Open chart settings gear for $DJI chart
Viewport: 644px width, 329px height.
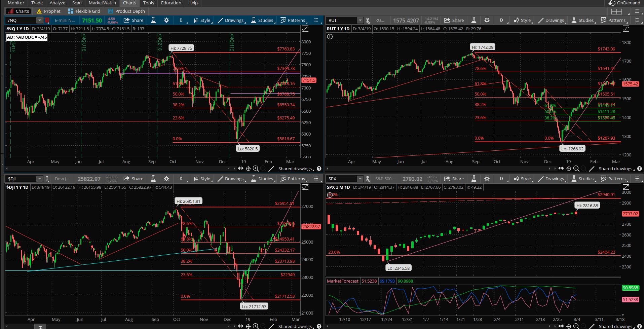tap(166, 179)
